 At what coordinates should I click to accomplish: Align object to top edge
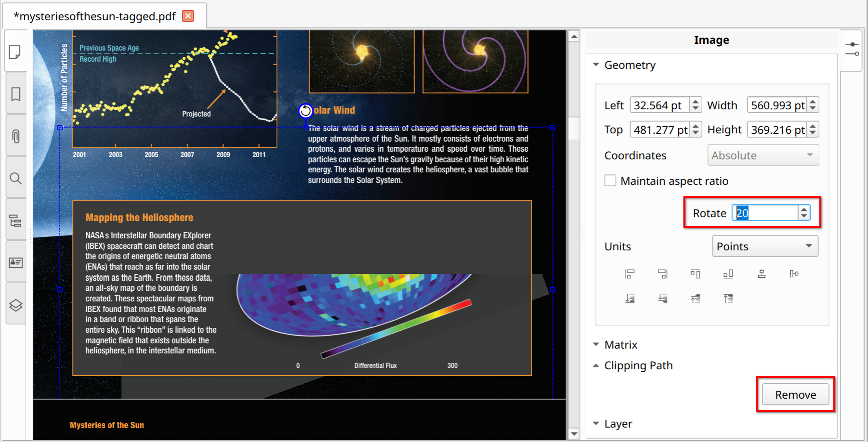(696, 274)
